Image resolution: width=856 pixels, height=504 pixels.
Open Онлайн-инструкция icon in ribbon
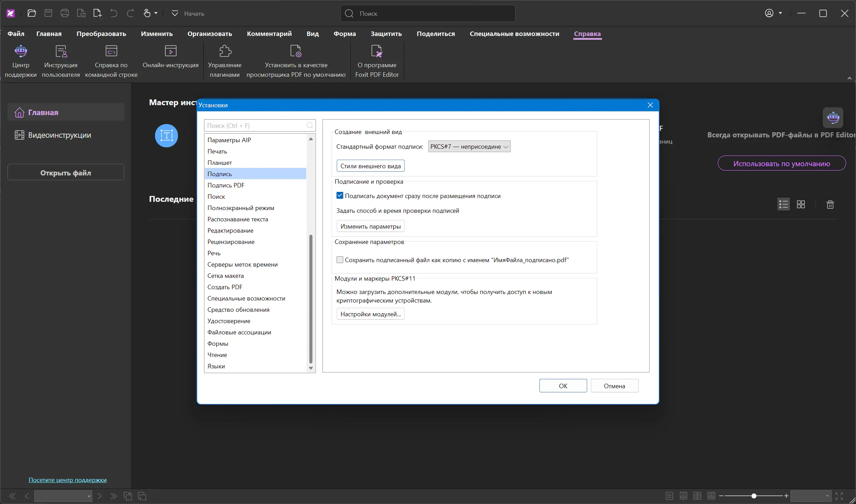pyautogui.click(x=170, y=51)
